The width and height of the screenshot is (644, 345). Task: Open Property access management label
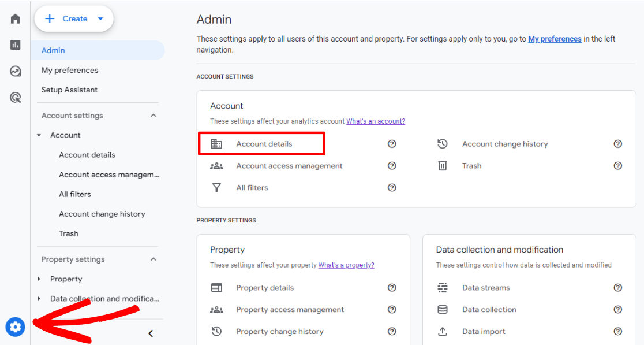[290, 310]
